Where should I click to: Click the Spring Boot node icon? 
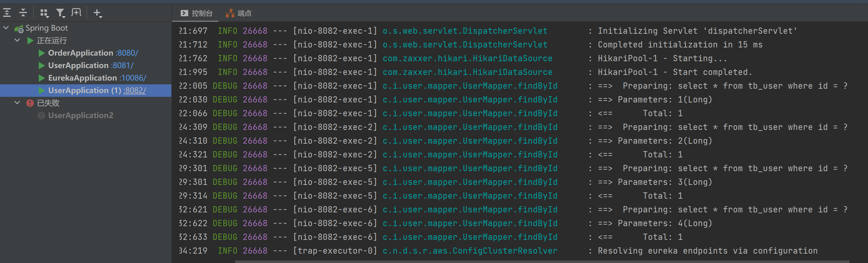coord(19,28)
